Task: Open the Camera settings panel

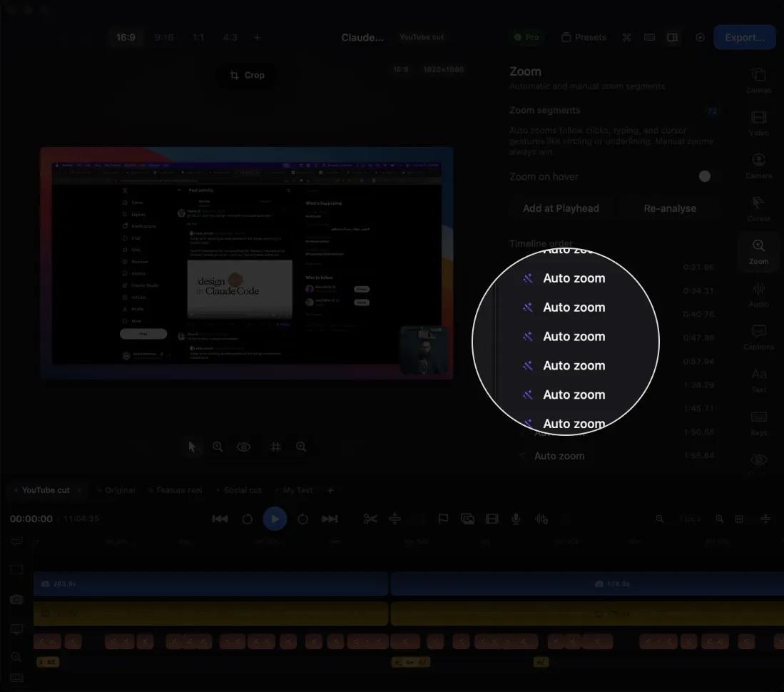Action: 758,166
